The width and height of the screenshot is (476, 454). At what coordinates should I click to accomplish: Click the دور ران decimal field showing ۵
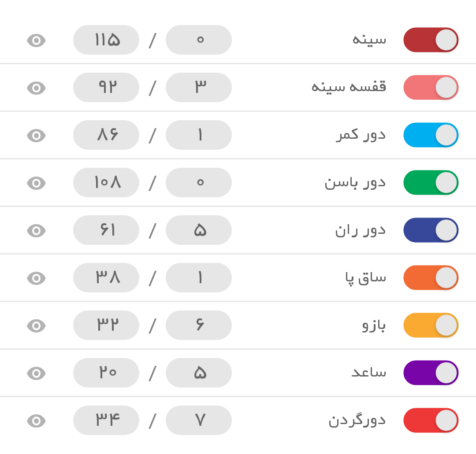click(199, 230)
